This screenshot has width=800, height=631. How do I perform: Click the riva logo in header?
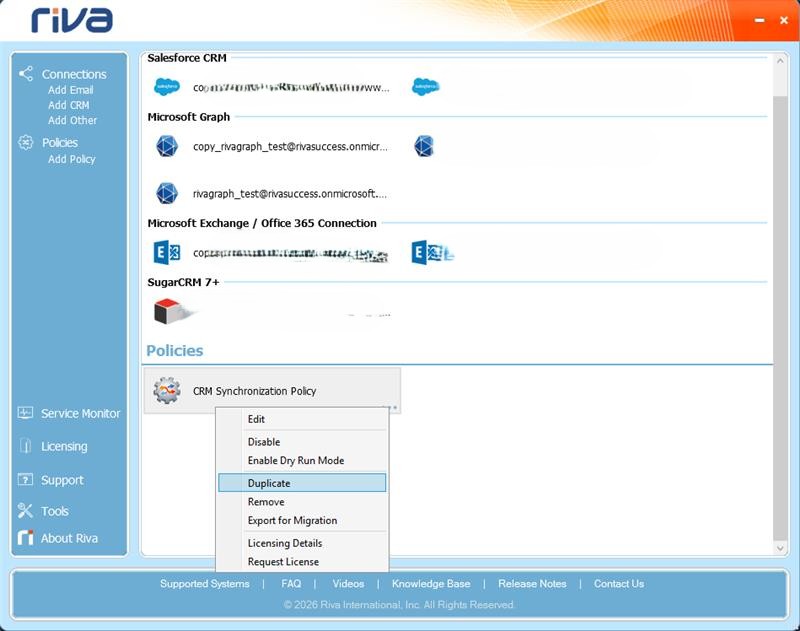point(72,20)
